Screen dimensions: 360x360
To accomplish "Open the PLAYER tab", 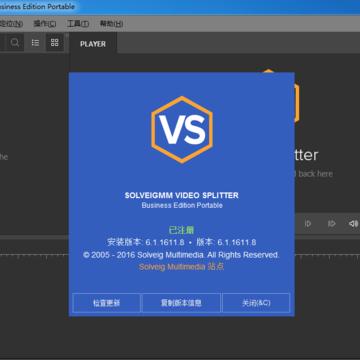I will click(x=93, y=44).
